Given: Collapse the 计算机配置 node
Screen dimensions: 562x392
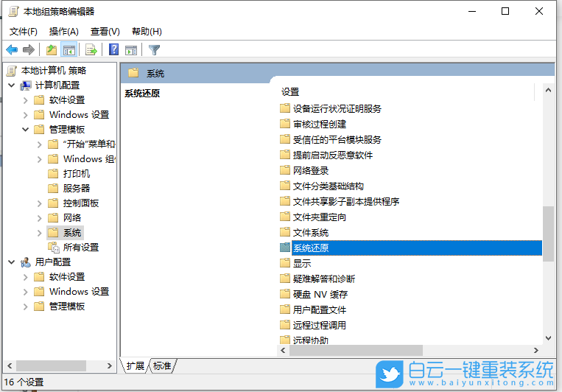Looking at the screenshot, I should pyautogui.click(x=12, y=85).
